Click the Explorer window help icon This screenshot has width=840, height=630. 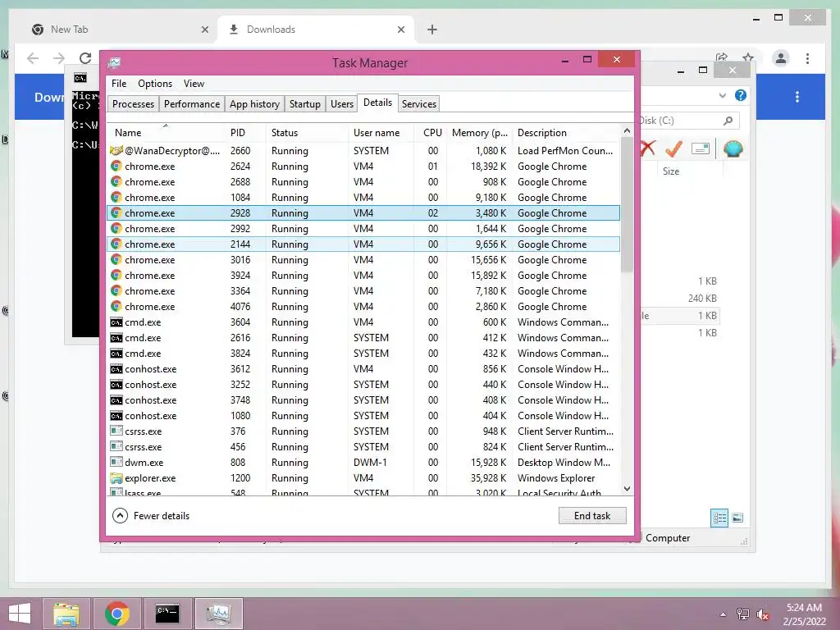(x=741, y=95)
